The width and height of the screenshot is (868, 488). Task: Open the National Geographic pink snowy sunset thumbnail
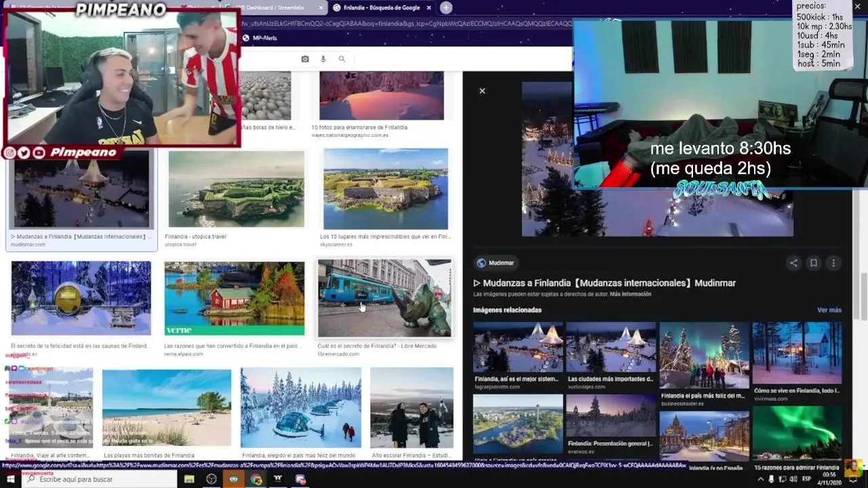[x=382, y=96]
